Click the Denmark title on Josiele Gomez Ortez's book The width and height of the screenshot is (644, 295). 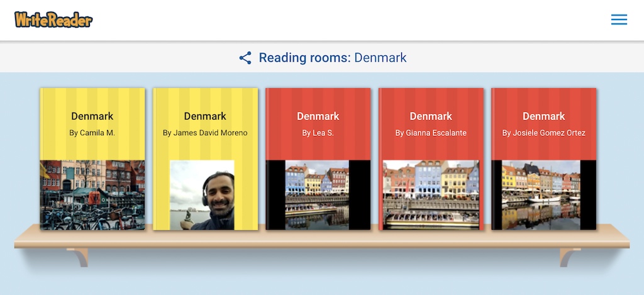(x=544, y=116)
